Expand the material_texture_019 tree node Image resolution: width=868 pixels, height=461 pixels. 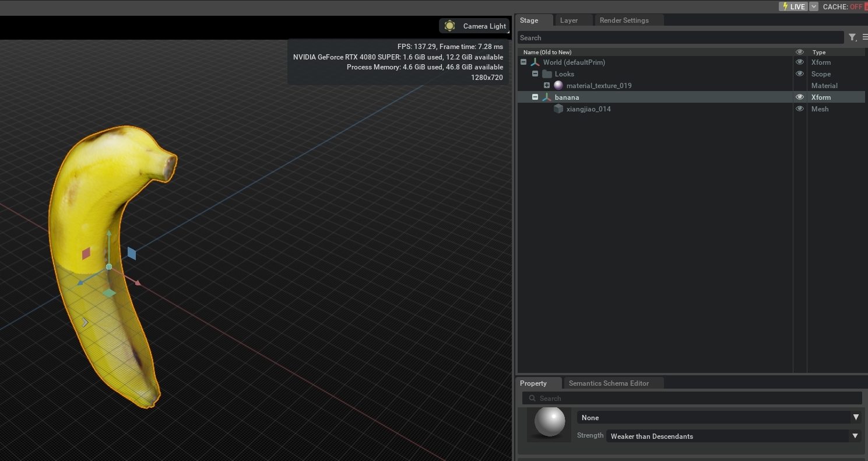(547, 86)
